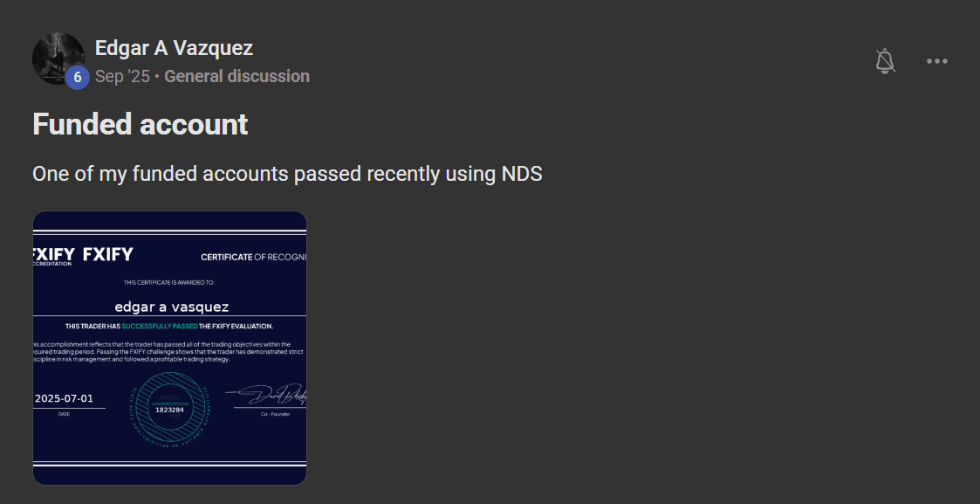Go to the General discussion category
Viewport: 980px width, 504px height.
pyautogui.click(x=236, y=76)
